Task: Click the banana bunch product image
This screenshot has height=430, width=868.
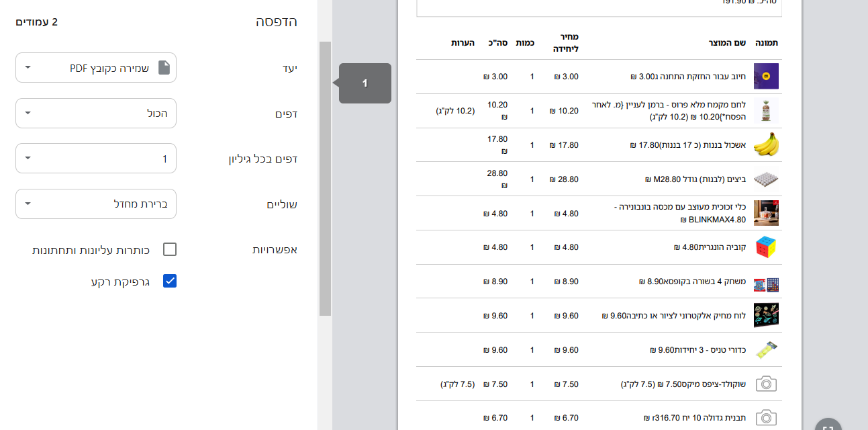Action: point(766,144)
